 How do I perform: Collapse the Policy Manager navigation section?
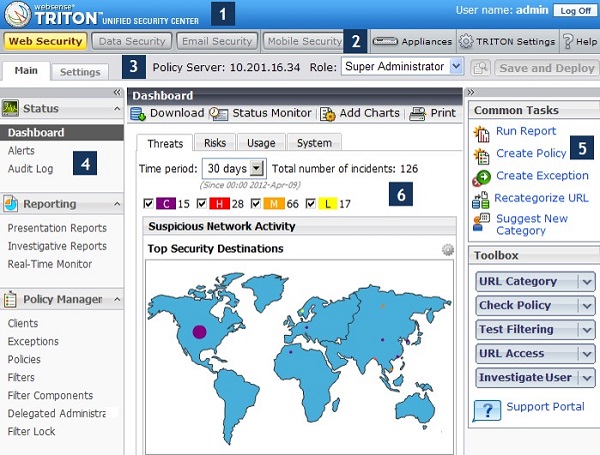pos(117,299)
